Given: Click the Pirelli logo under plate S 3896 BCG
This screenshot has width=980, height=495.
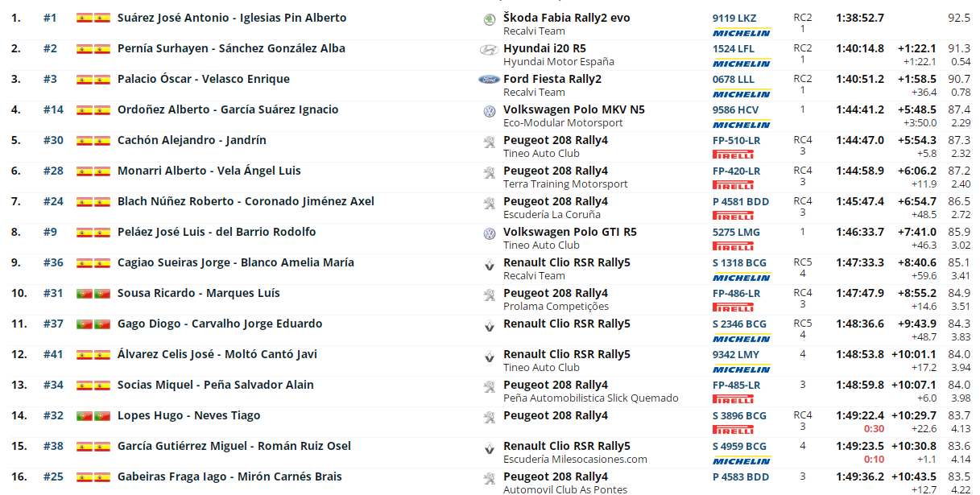Looking at the screenshot, I should (734, 430).
